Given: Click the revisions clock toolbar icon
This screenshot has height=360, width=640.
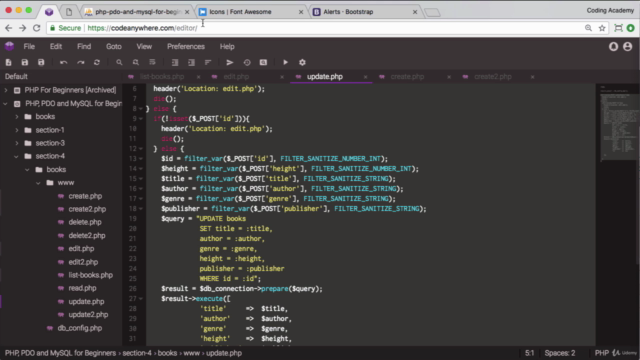Looking at the screenshot, I should pos(247,62).
